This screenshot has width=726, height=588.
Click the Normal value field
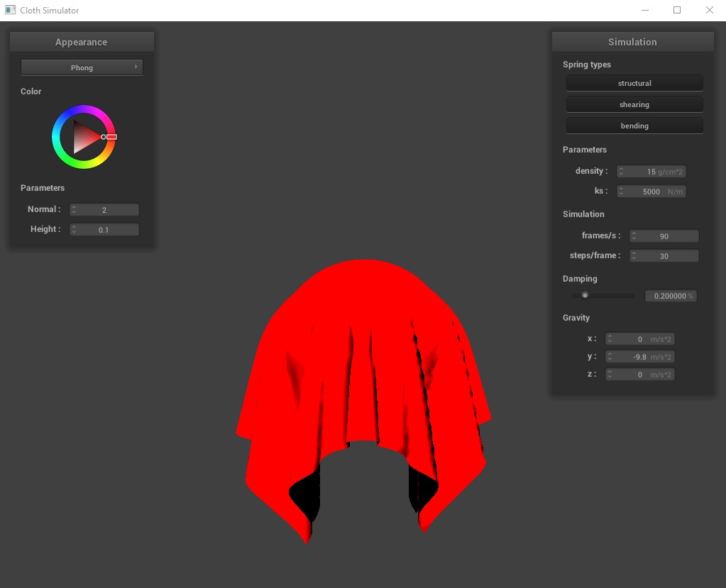click(104, 209)
